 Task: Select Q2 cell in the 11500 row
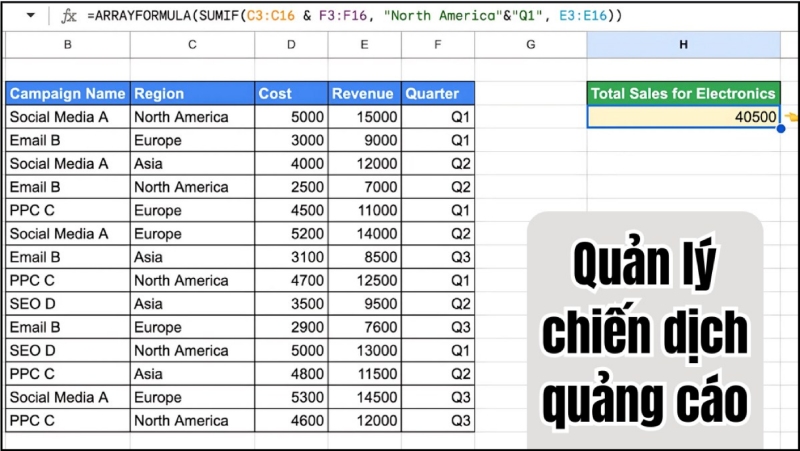pos(438,374)
